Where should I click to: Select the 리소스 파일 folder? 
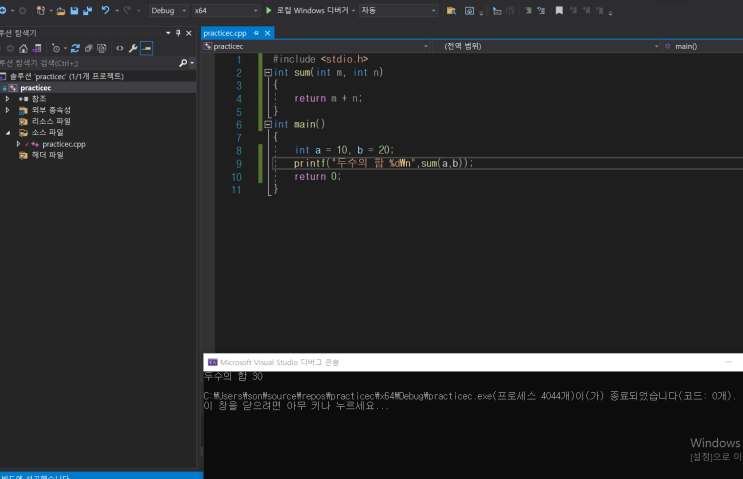click(x=51, y=121)
